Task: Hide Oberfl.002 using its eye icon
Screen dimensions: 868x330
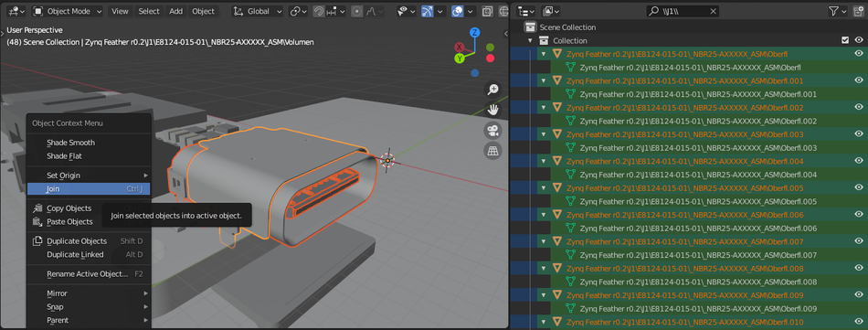Action: (x=859, y=108)
